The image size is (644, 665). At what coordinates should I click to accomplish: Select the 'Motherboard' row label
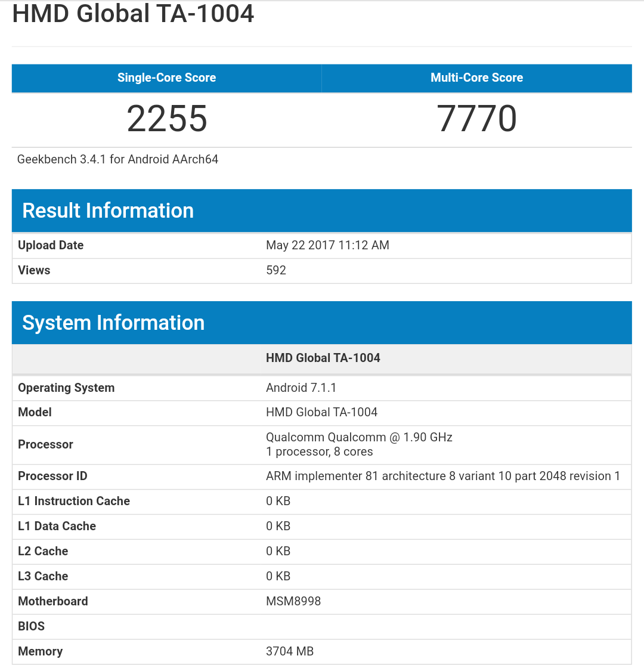coord(53,601)
